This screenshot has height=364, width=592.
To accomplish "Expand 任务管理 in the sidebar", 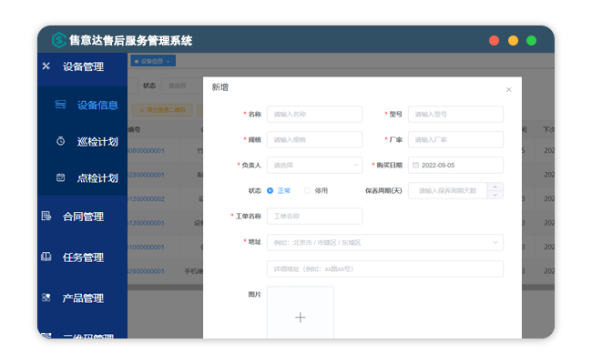I will (x=83, y=258).
